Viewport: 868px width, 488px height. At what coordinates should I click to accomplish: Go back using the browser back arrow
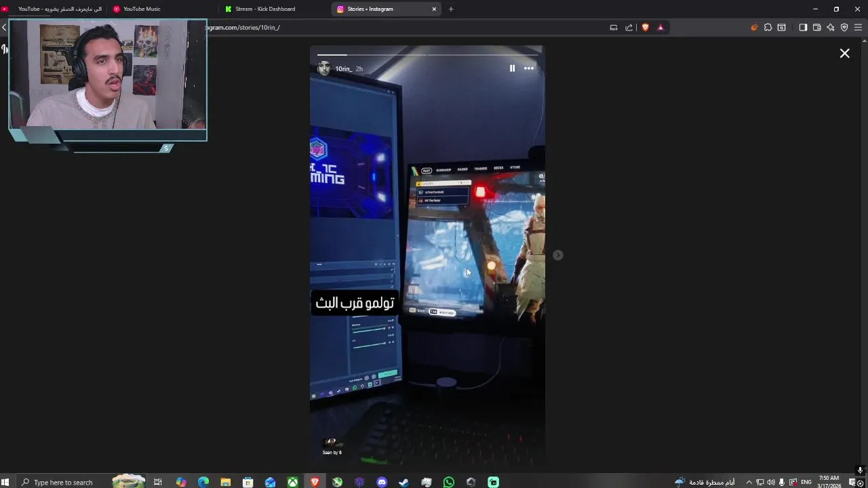4,27
